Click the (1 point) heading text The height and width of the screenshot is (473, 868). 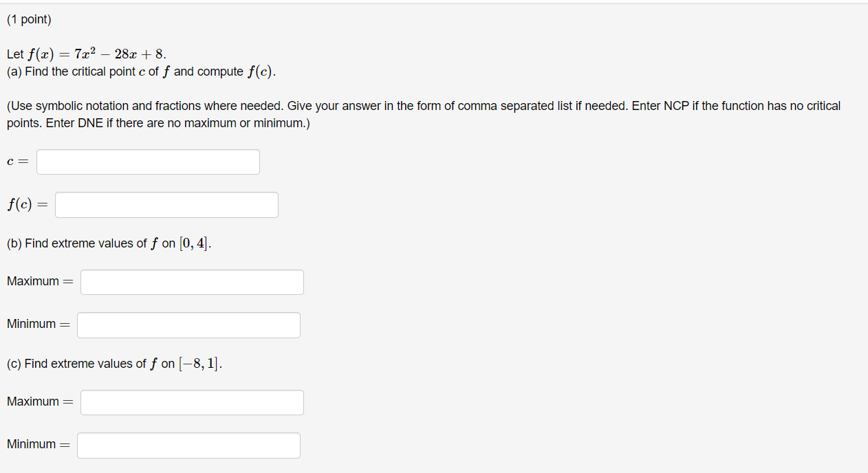[x=28, y=19]
